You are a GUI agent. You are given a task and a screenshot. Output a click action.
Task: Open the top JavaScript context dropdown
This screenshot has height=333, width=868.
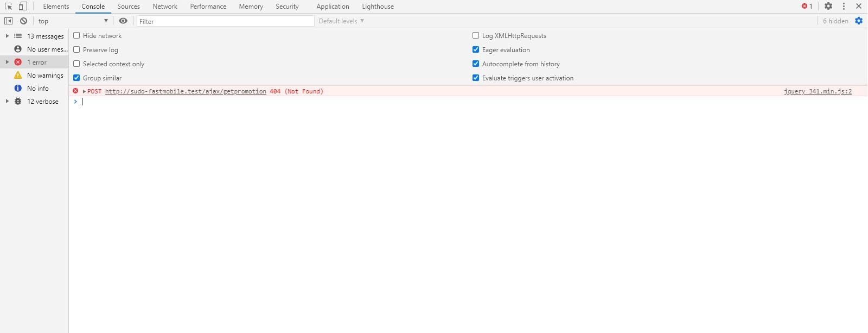[x=73, y=21]
